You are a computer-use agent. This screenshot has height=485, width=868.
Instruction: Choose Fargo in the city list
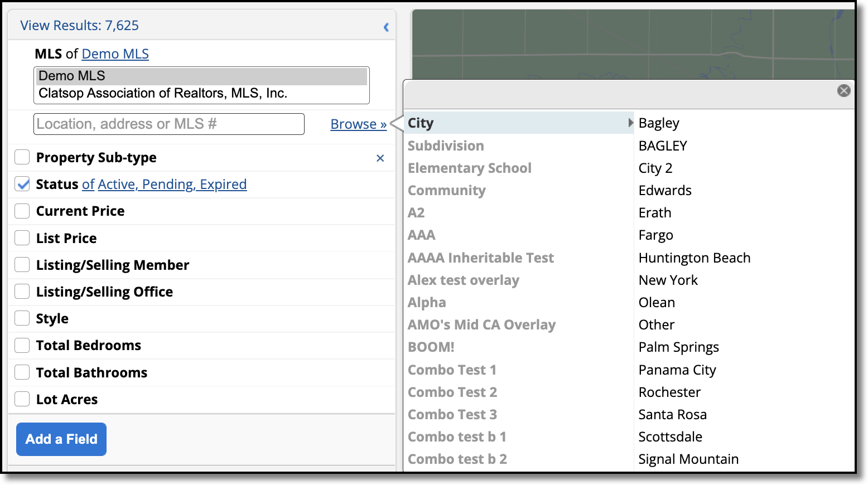tap(656, 235)
